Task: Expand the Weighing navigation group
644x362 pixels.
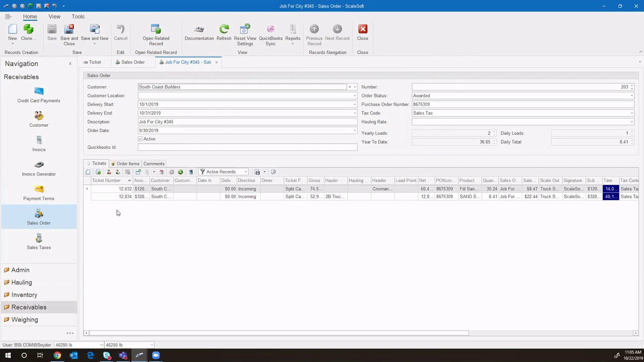Action: coord(39,320)
